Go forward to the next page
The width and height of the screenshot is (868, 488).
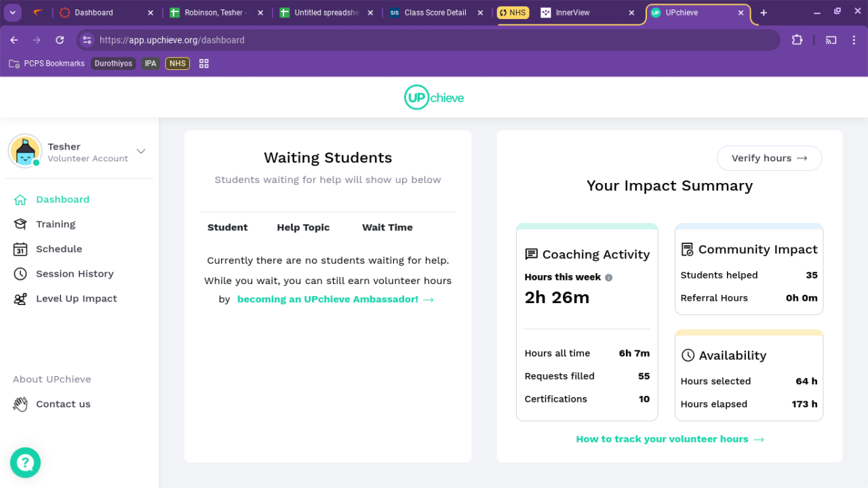tap(37, 40)
